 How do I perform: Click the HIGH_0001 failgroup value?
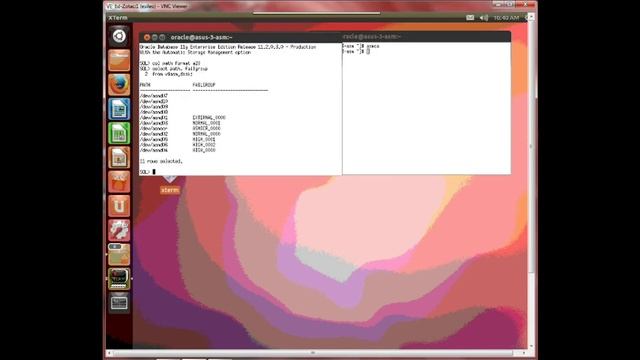[204, 139]
